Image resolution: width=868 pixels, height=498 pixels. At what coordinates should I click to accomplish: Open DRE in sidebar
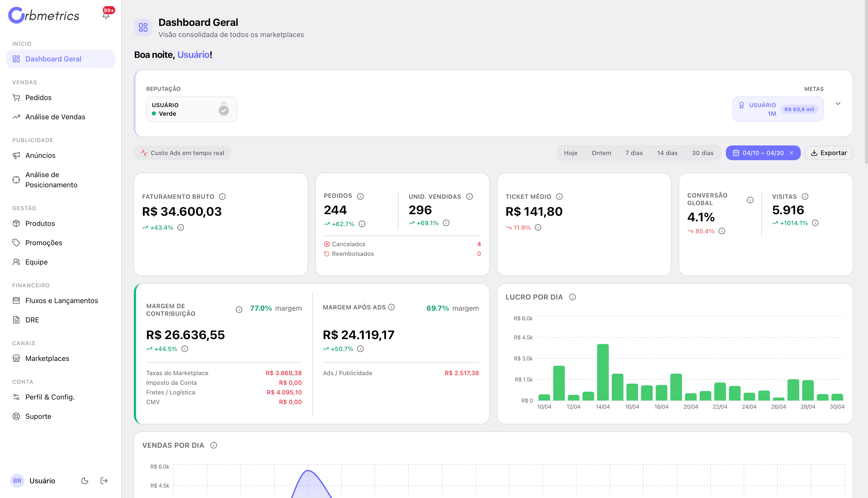tap(61, 320)
